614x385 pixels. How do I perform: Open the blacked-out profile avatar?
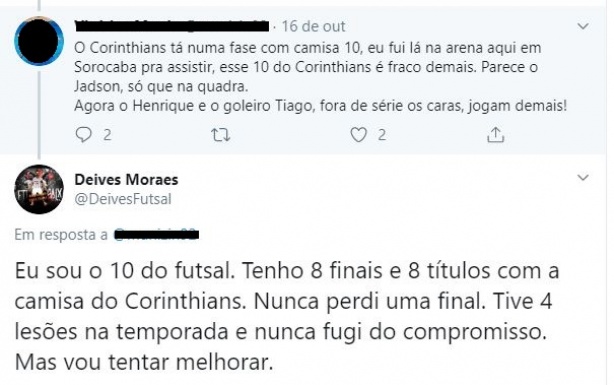pos(39,41)
